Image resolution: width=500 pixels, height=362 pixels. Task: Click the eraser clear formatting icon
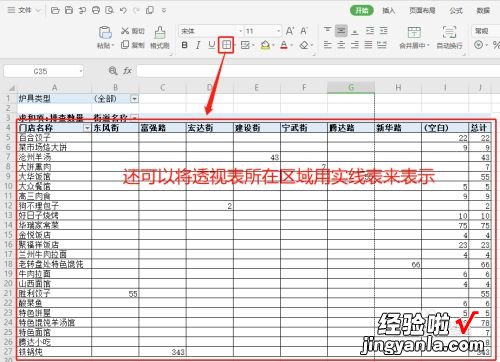(x=304, y=45)
